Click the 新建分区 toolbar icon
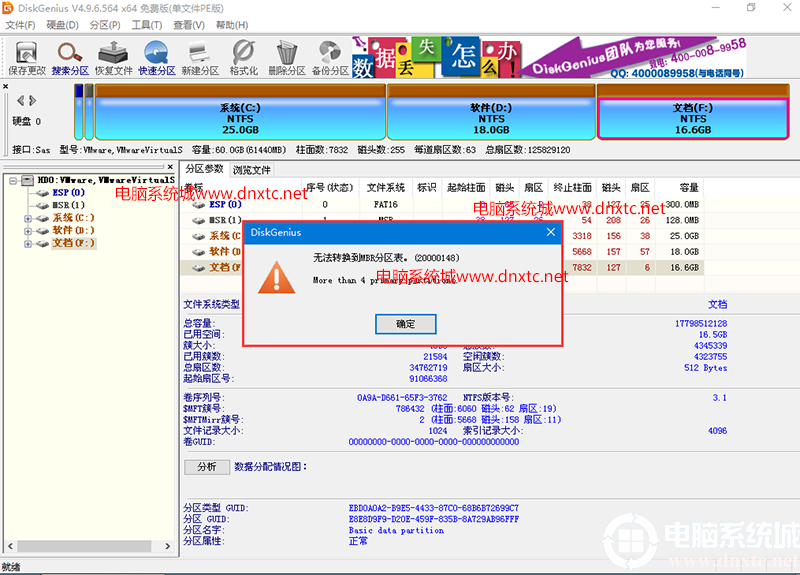This screenshot has width=800, height=575. [x=200, y=58]
